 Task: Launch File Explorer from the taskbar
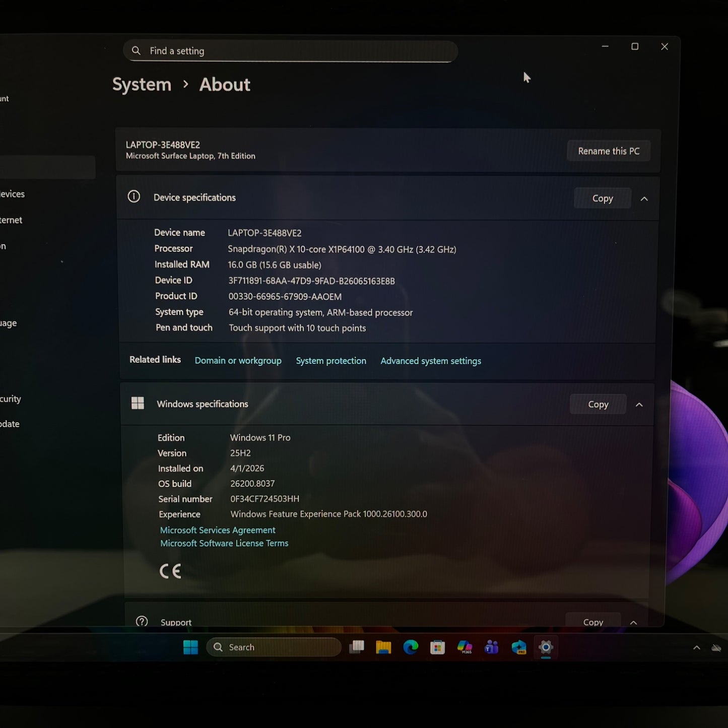click(x=383, y=647)
